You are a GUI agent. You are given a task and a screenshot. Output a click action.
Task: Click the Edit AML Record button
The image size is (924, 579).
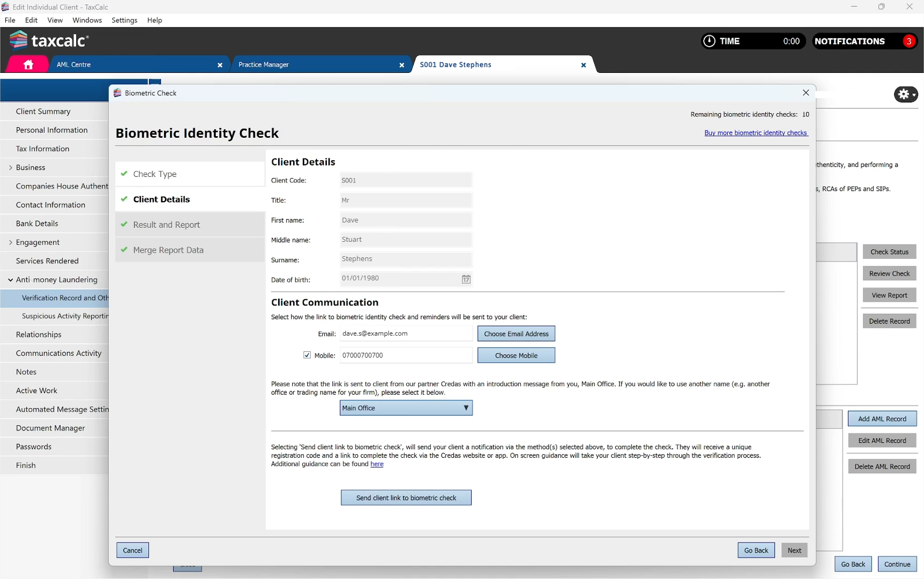[x=882, y=441]
